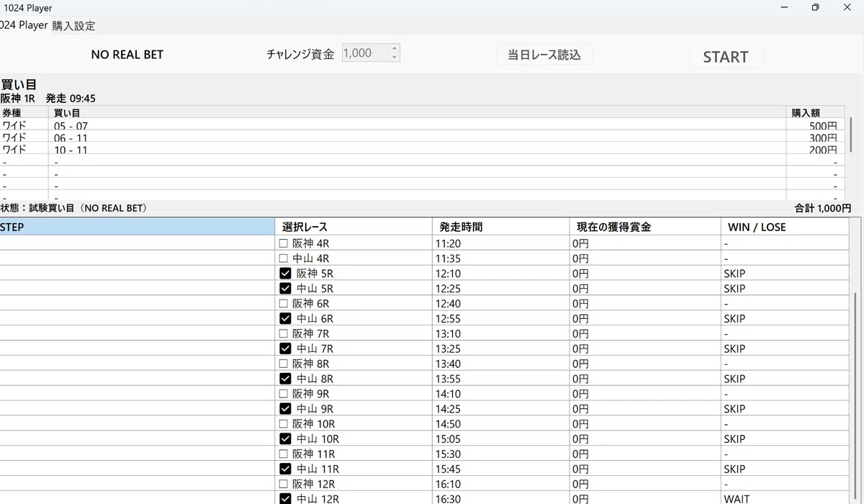Check the 阪神 10R race checkbox

click(x=283, y=424)
